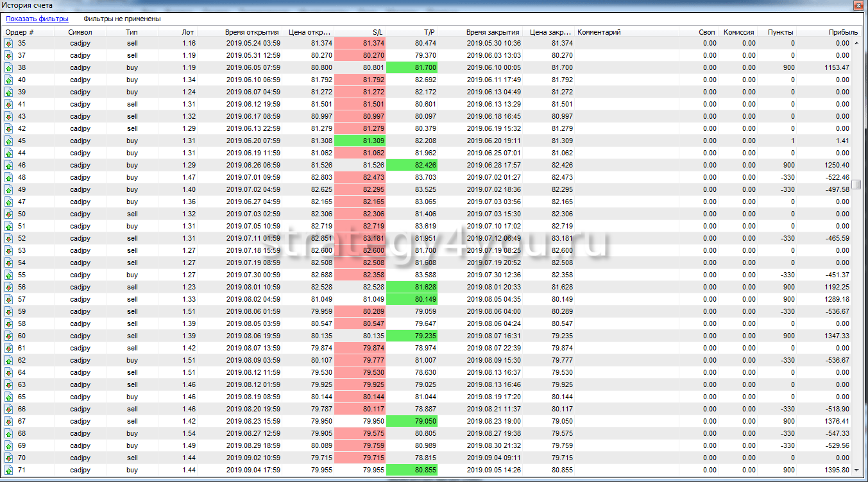Click the icon for order 63
The width and height of the screenshot is (868, 482).
click(x=9, y=384)
